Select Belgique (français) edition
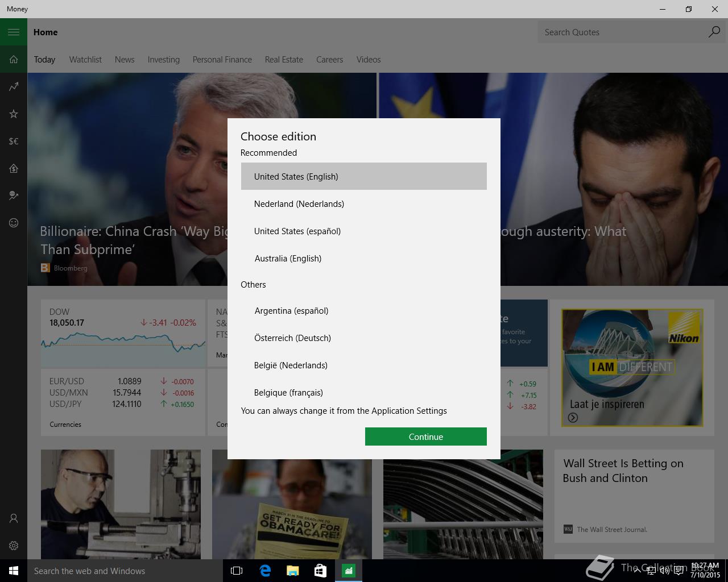The image size is (728, 582). click(x=364, y=391)
